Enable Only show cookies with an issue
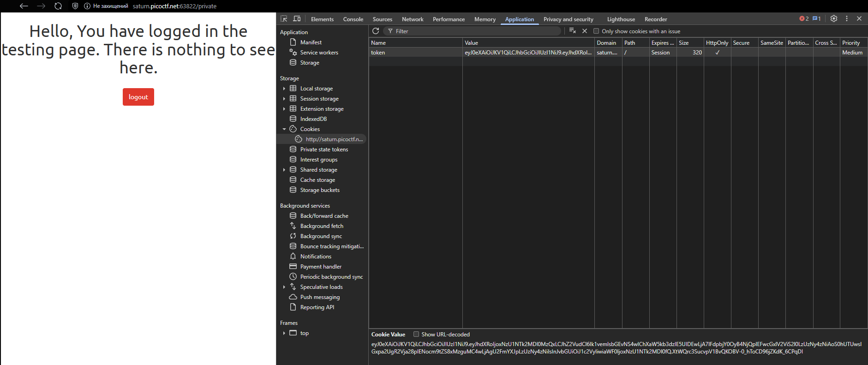868x365 pixels. tap(596, 31)
